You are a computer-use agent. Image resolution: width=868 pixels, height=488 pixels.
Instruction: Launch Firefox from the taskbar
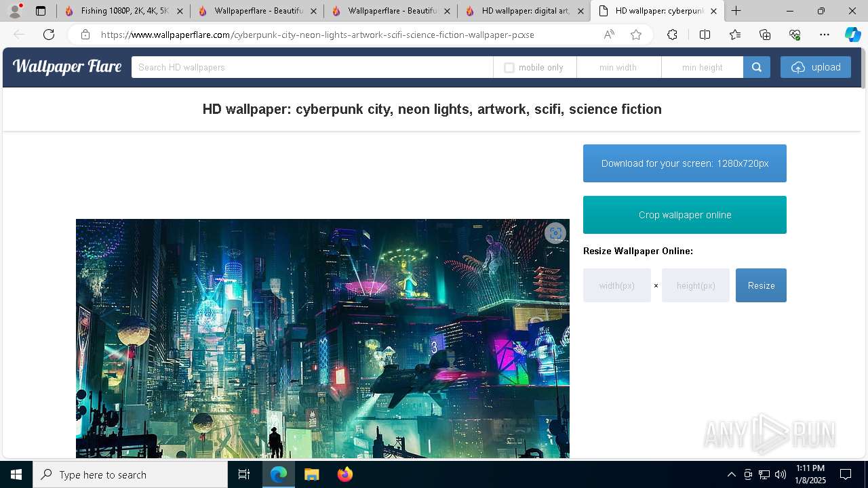345,474
